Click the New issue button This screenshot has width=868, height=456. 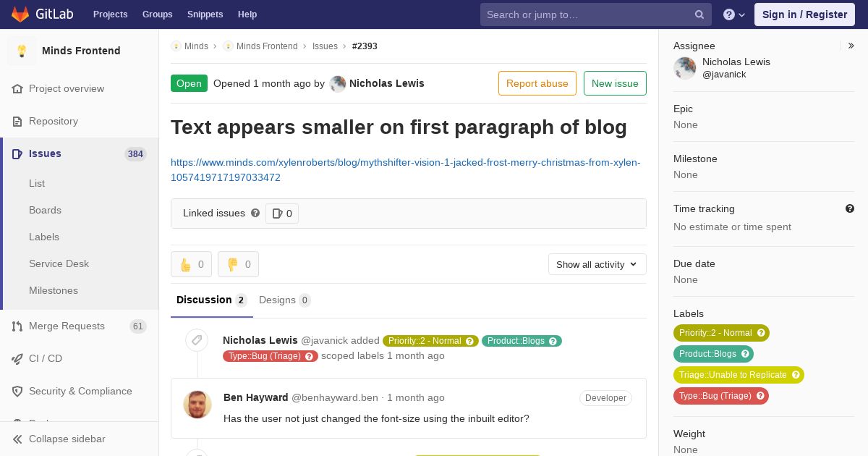tap(615, 83)
